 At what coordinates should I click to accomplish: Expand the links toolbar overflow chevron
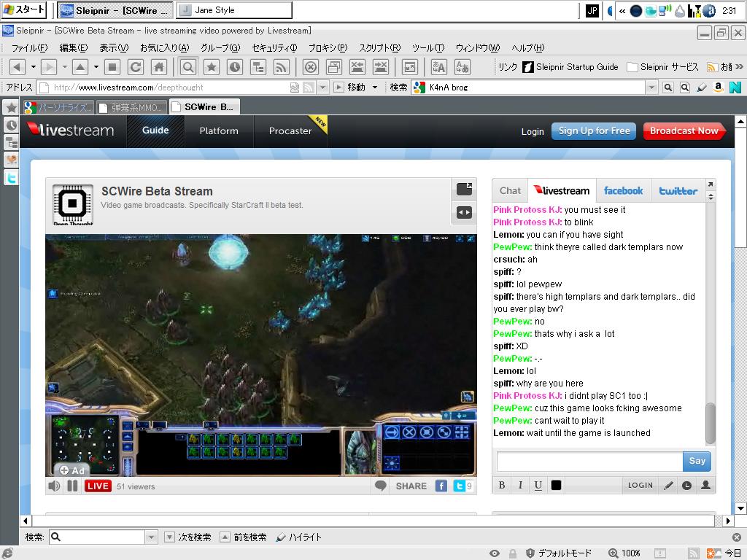click(x=739, y=67)
